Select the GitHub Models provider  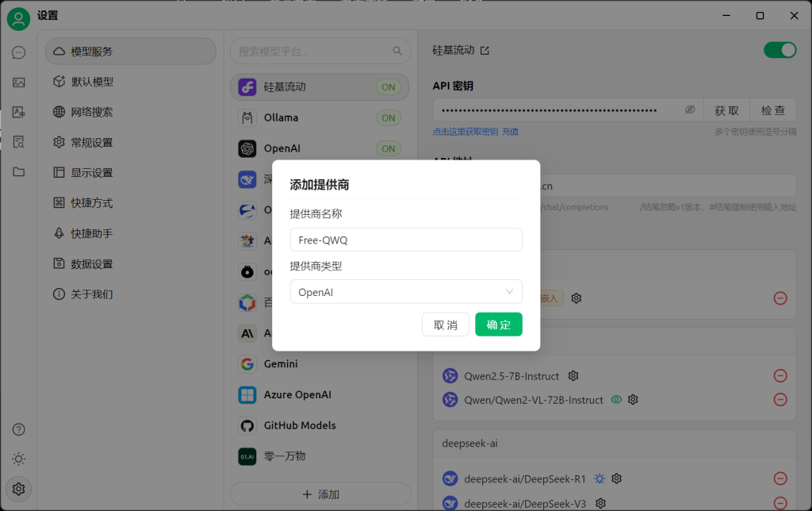point(320,425)
